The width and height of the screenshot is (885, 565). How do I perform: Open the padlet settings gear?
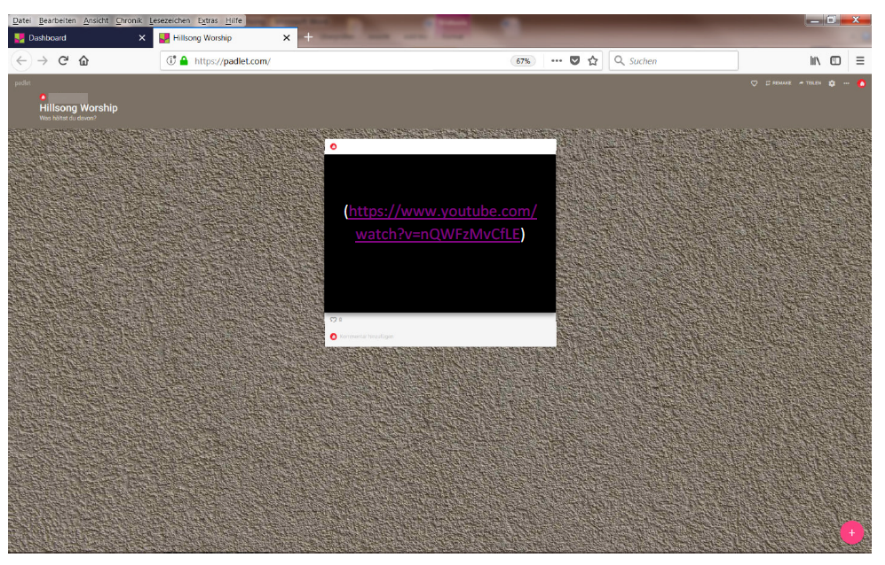pos(832,83)
